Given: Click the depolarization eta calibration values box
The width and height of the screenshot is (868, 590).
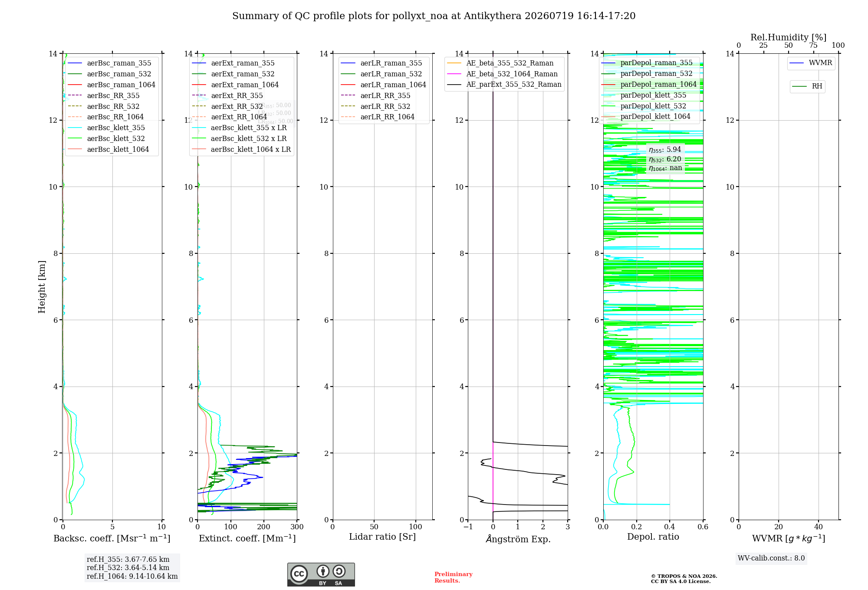Looking at the screenshot, I should point(665,159).
